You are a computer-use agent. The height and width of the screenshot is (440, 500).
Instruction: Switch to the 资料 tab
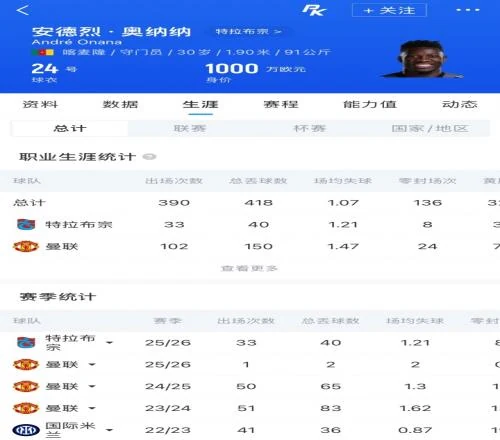[40, 104]
